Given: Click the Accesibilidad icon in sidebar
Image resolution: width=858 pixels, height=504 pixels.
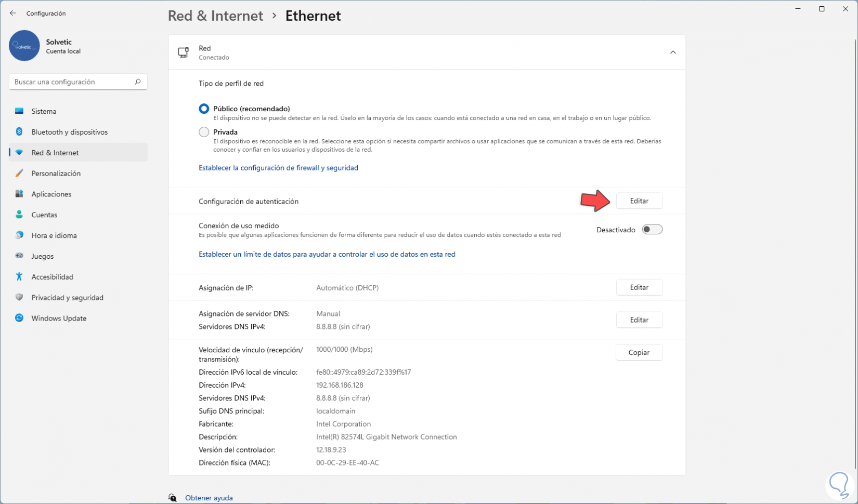Looking at the screenshot, I should [19, 276].
